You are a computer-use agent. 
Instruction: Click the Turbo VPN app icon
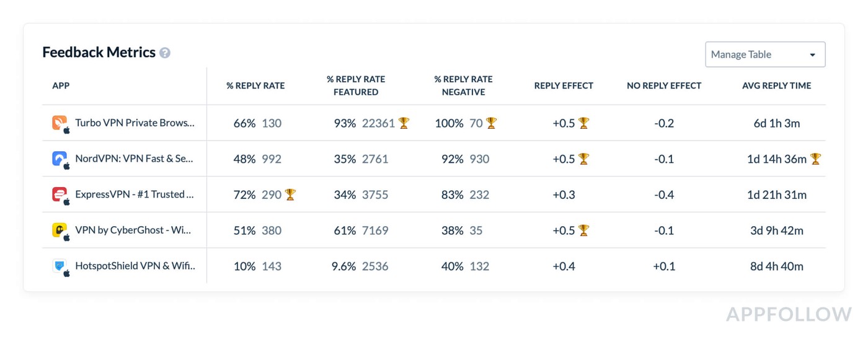60,123
